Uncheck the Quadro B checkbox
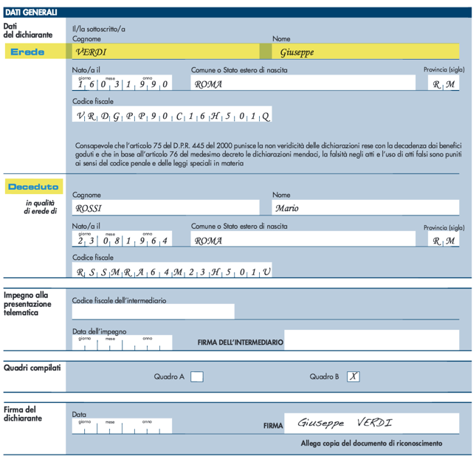 (353, 376)
